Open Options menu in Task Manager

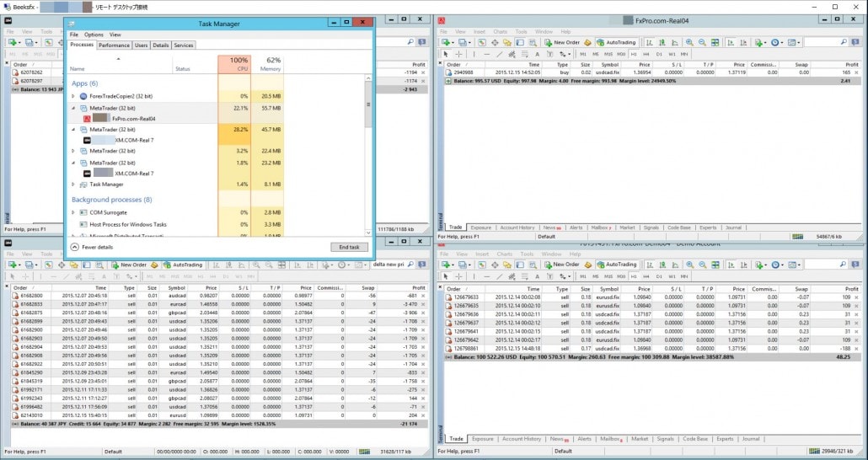94,35
